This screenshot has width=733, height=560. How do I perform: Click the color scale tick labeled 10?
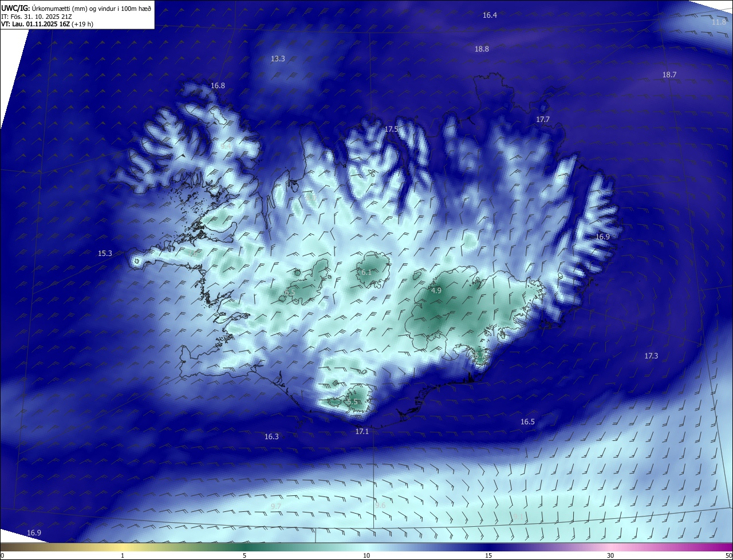366,556
